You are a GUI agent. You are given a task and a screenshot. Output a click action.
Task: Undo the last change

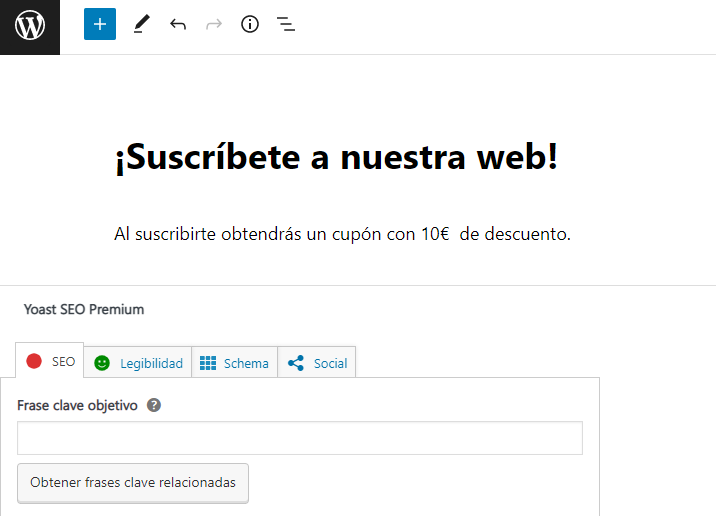(x=178, y=24)
